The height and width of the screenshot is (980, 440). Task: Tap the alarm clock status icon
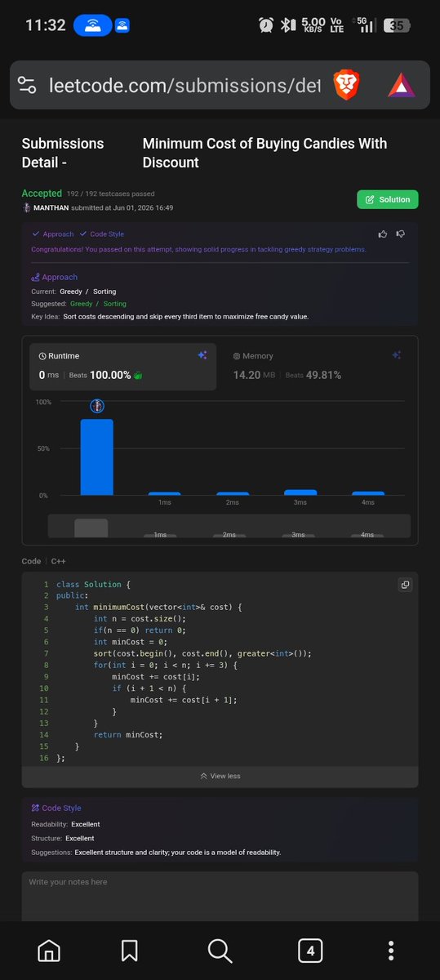point(266,25)
